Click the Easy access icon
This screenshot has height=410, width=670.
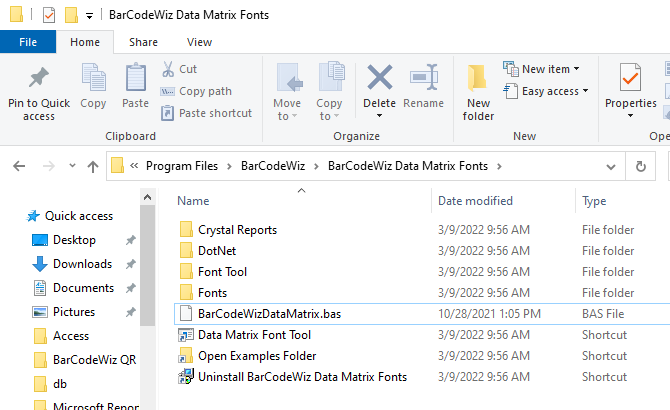(511, 91)
